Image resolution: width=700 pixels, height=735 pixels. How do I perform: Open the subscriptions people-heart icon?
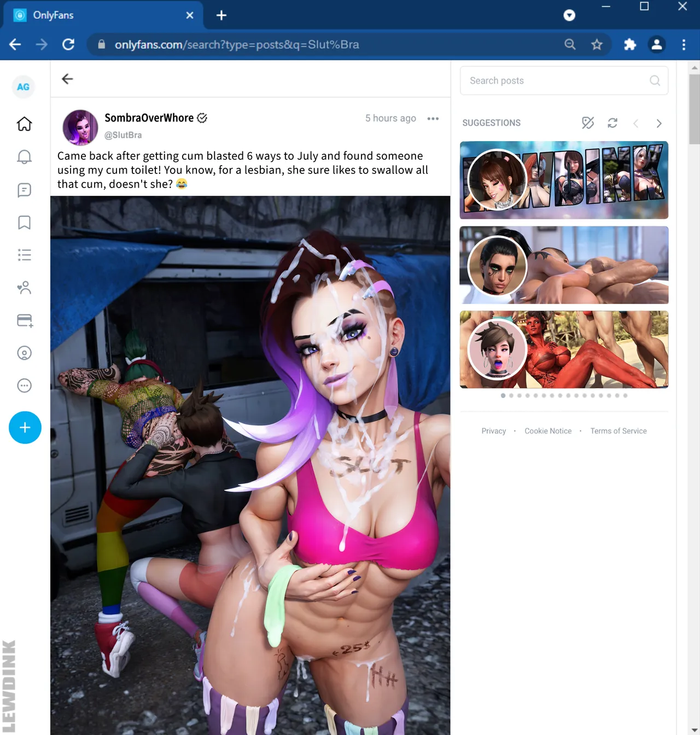(x=24, y=288)
